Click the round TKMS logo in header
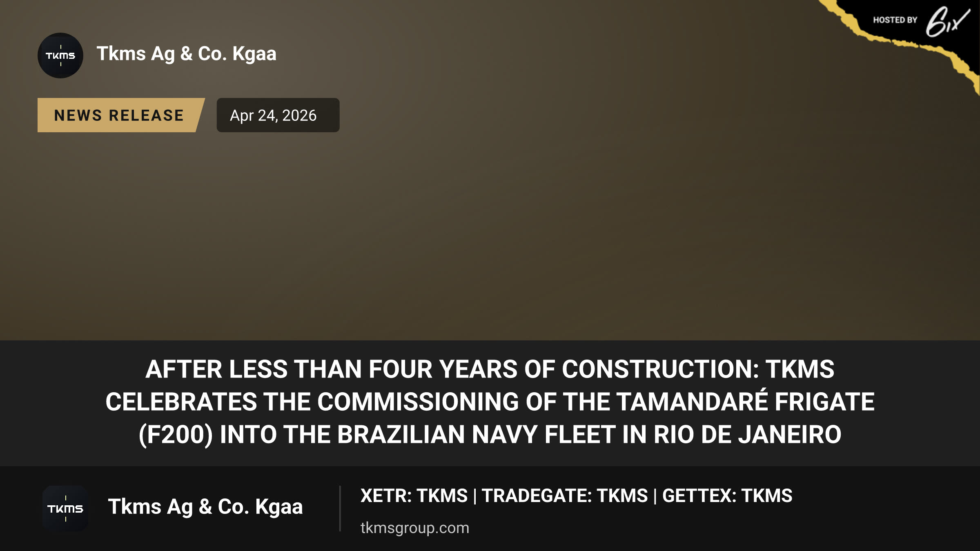 60,56
